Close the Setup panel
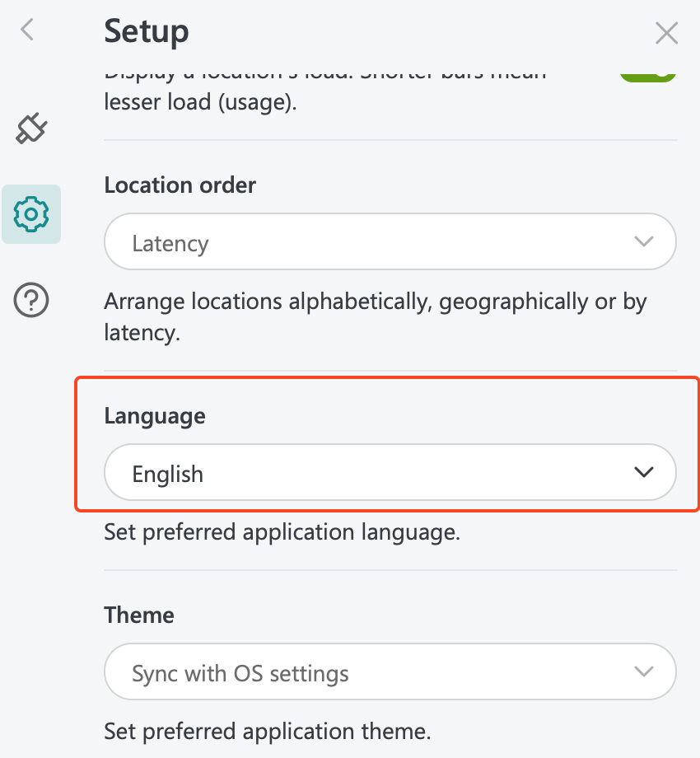 coord(666,33)
